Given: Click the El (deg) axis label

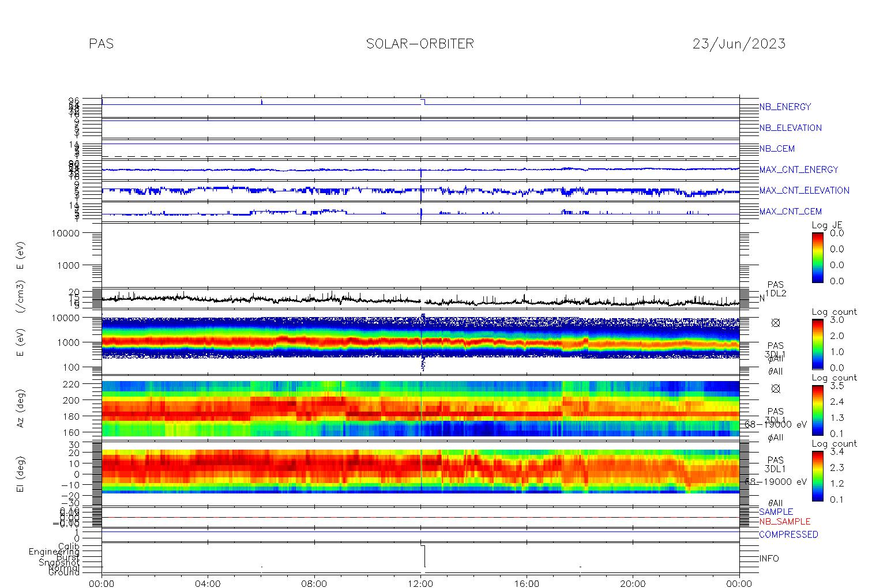Looking at the screenshot, I should 20,474.
